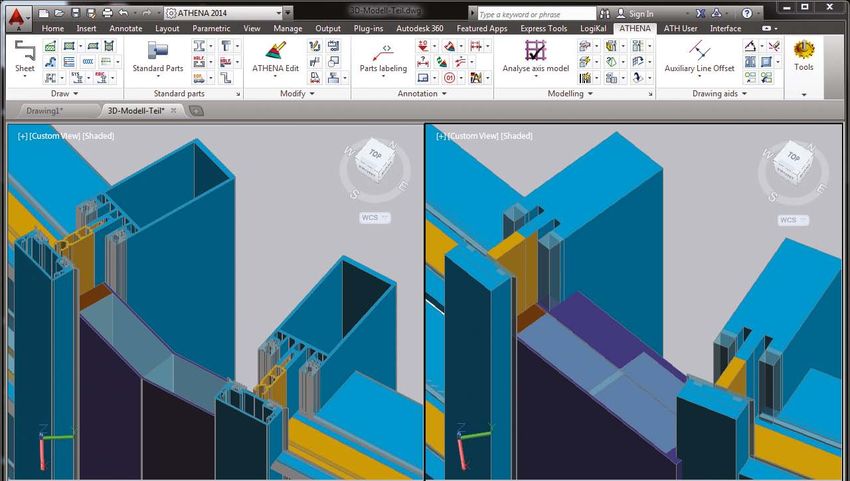Toggle the WCS indicator in left viewport

pyautogui.click(x=375, y=218)
